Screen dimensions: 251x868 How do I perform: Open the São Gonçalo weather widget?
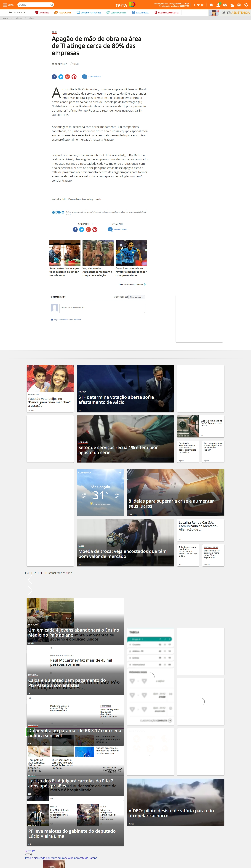[x=100, y=493]
